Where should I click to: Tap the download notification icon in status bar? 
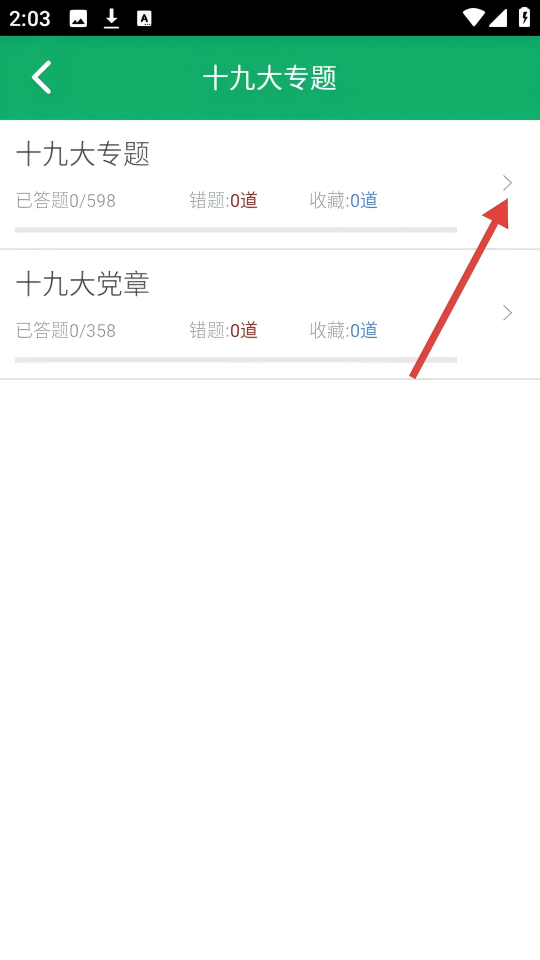coord(111,19)
